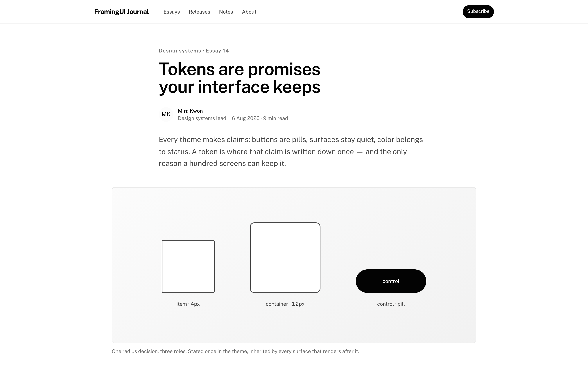The width and height of the screenshot is (588, 367).
Task: Open the Essays nav link
Action: (x=172, y=12)
